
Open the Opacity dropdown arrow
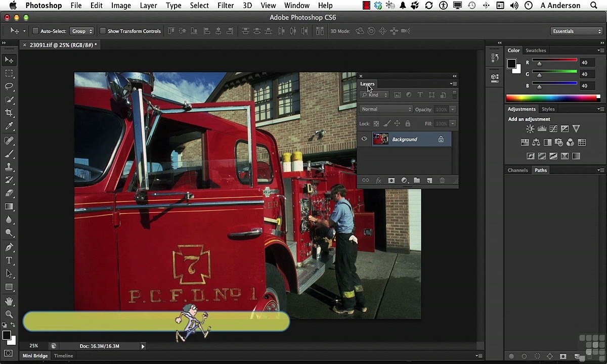[453, 109]
